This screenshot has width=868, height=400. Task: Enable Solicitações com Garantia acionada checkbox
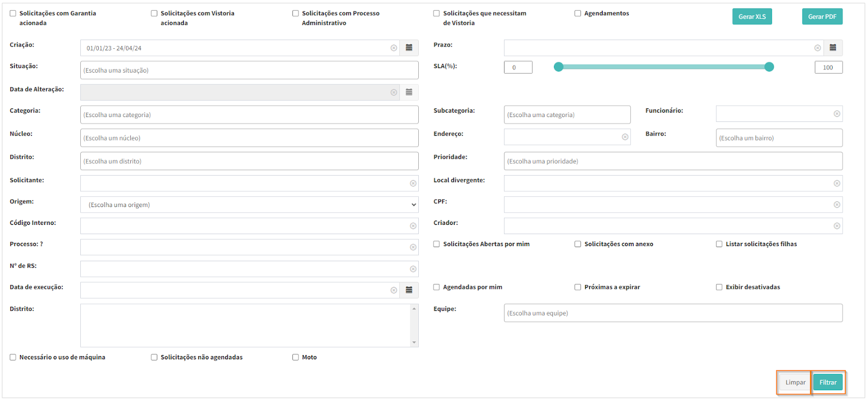coord(13,14)
